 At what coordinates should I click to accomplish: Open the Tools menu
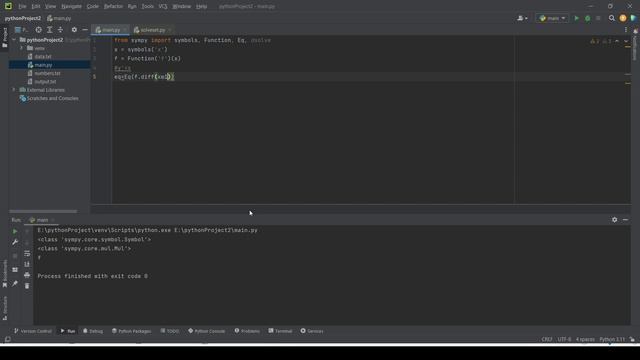148,7
